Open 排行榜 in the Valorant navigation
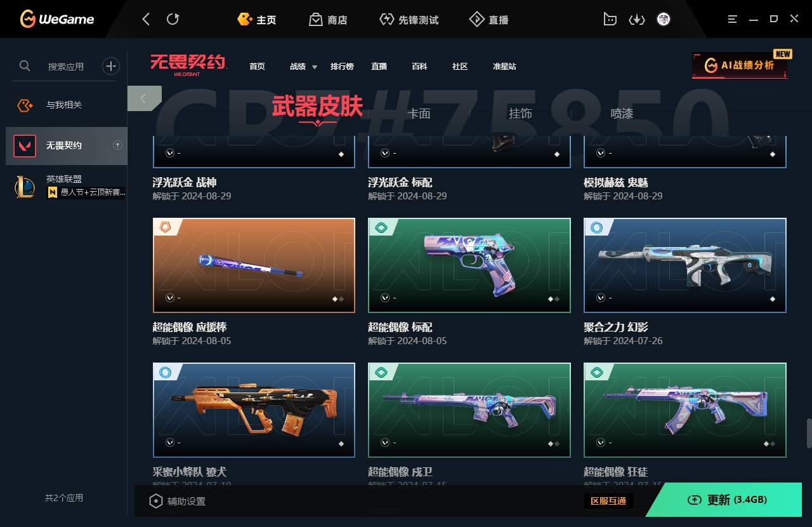 click(x=342, y=66)
